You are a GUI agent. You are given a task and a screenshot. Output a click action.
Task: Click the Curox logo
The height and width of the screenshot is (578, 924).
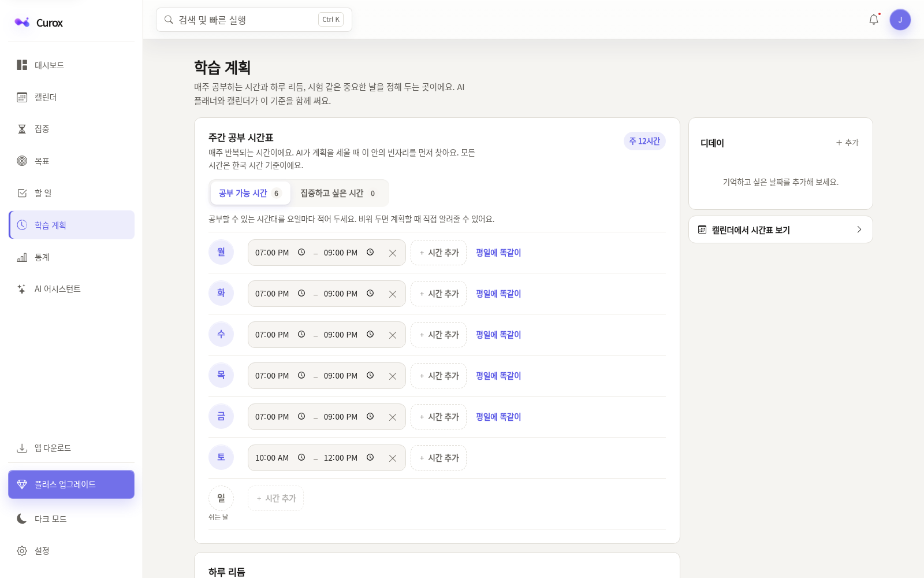tap(39, 23)
